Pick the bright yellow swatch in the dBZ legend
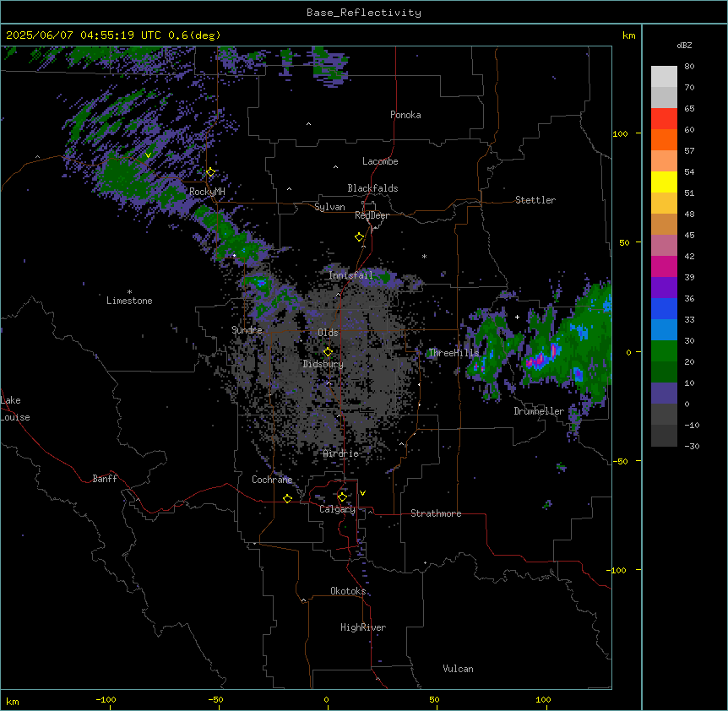The width and height of the screenshot is (728, 711). point(664,182)
